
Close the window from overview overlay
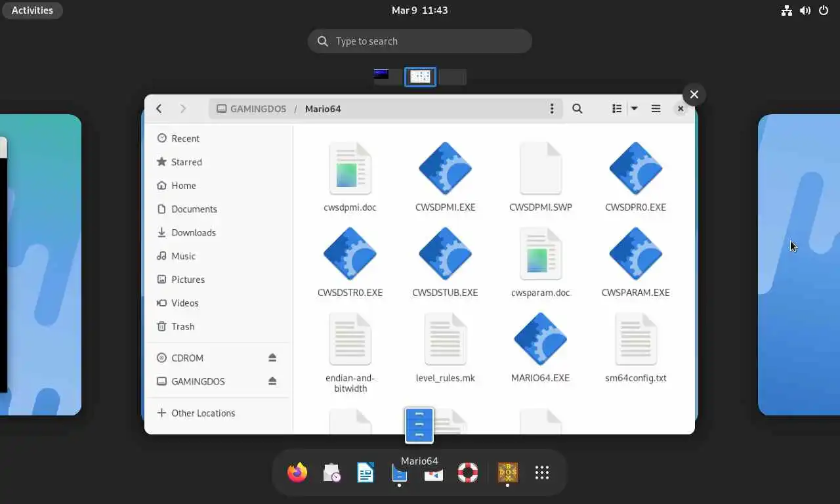(x=694, y=94)
